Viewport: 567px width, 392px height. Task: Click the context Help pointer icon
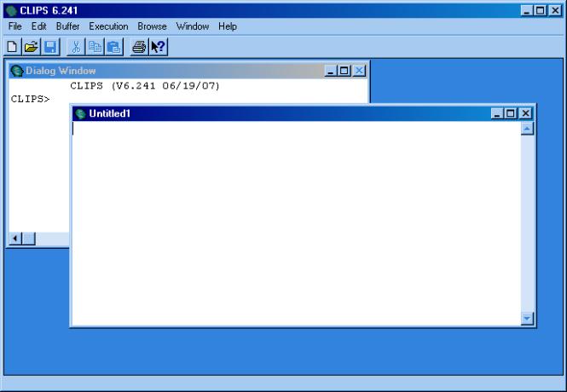(159, 47)
